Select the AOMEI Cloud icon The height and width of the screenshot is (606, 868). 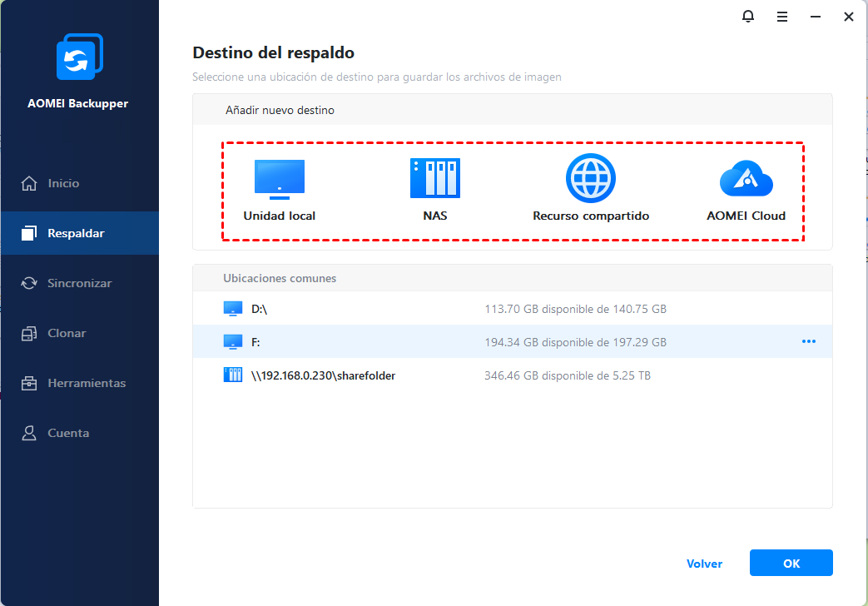point(746,179)
